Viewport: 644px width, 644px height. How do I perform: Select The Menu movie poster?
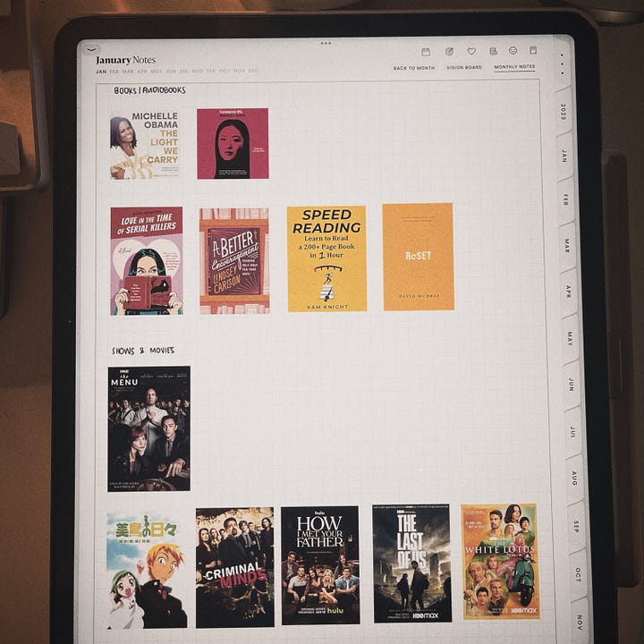click(148, 428)
